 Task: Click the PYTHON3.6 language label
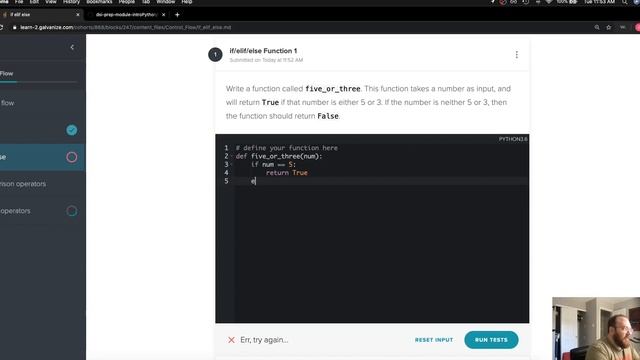pos(513,139)
